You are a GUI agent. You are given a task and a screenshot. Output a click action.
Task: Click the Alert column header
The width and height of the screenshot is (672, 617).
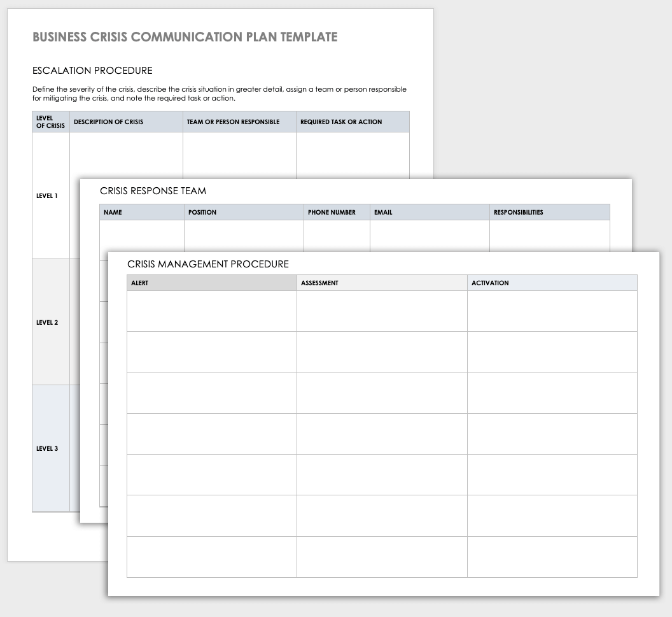click(139, 283)
